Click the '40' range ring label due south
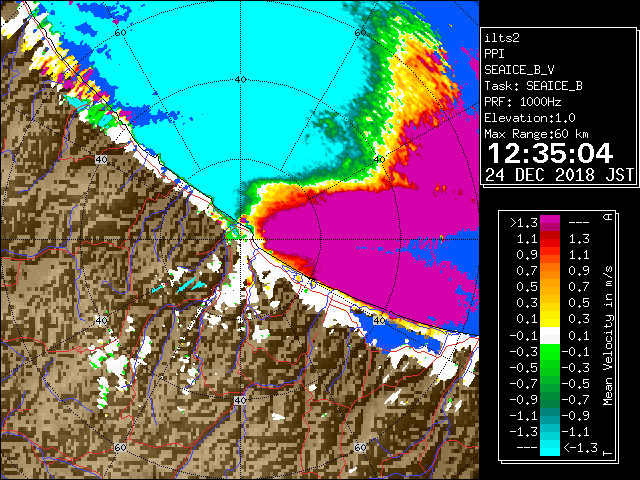640x480 pixels. pyautogui.click(x=240, y=400)
